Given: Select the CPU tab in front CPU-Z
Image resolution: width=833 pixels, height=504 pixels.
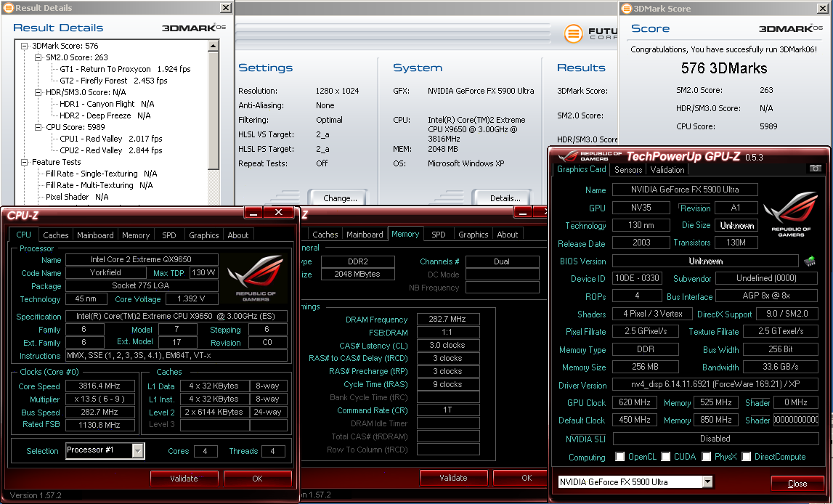Looking at the screenshot, I should point(23,235).
